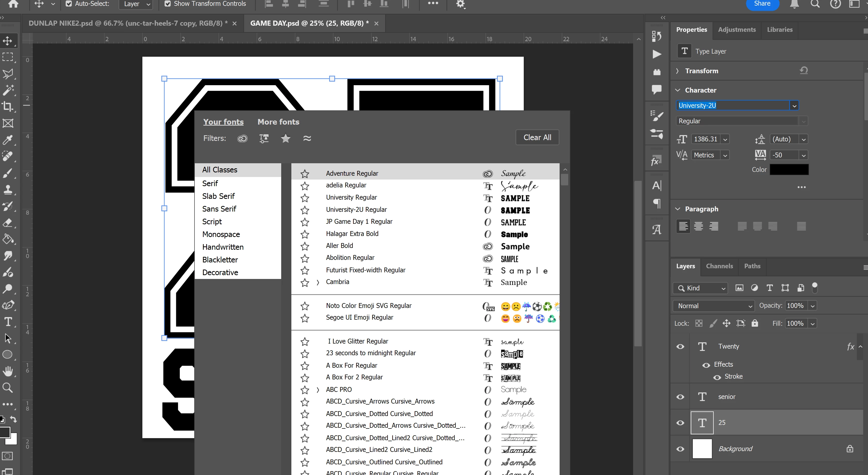Image resolution: width=868 pixels, height=475 pixels.
Task: Switch to DUNLAP NIKE2.psd document tab
Action: point(128,23)
